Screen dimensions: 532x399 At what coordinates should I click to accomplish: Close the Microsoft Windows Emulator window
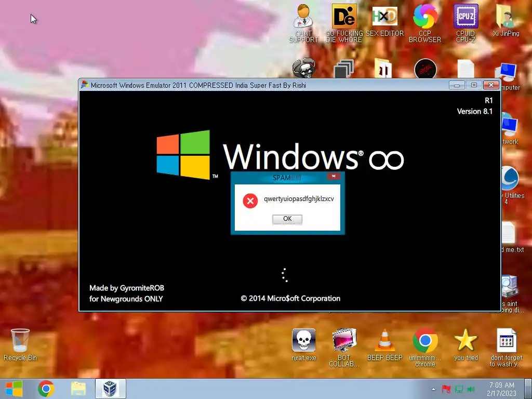click(x=491, y=85)
